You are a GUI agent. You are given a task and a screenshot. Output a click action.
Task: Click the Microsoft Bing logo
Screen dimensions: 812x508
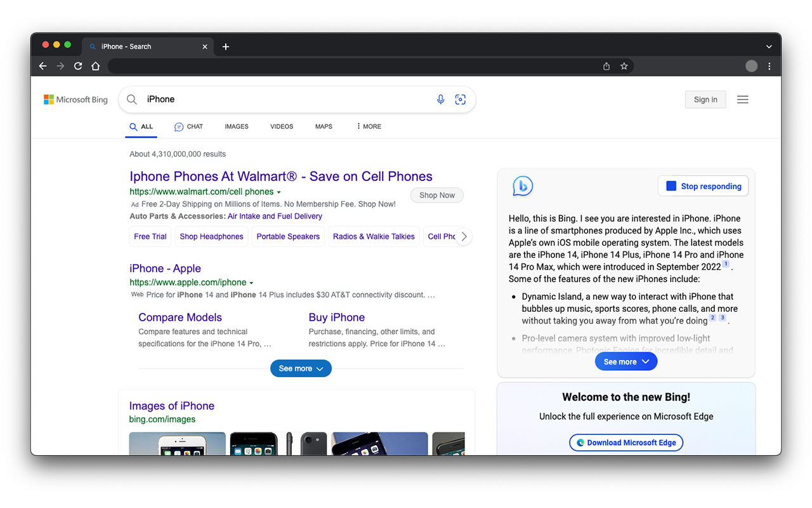pyautogui.click(x=75, y=99)
